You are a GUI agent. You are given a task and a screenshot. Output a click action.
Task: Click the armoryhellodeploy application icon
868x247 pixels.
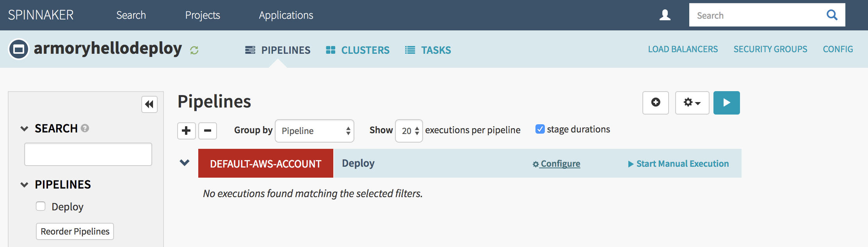click(19, 49)
